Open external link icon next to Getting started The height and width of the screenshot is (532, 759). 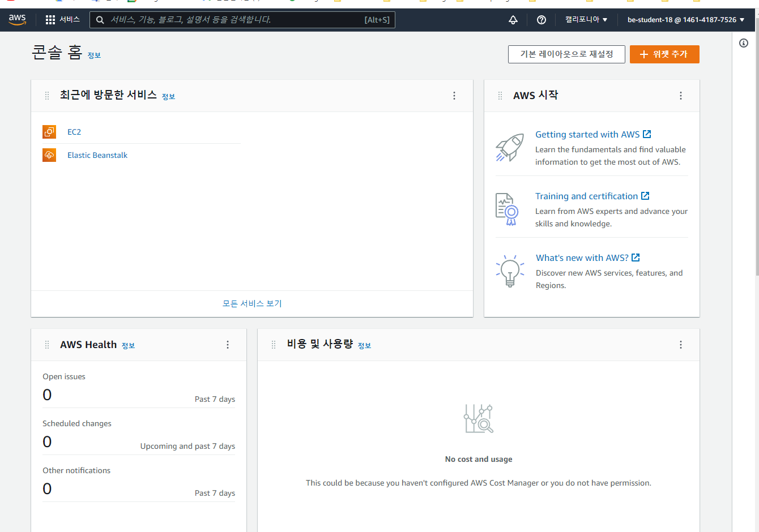(647, 134)
